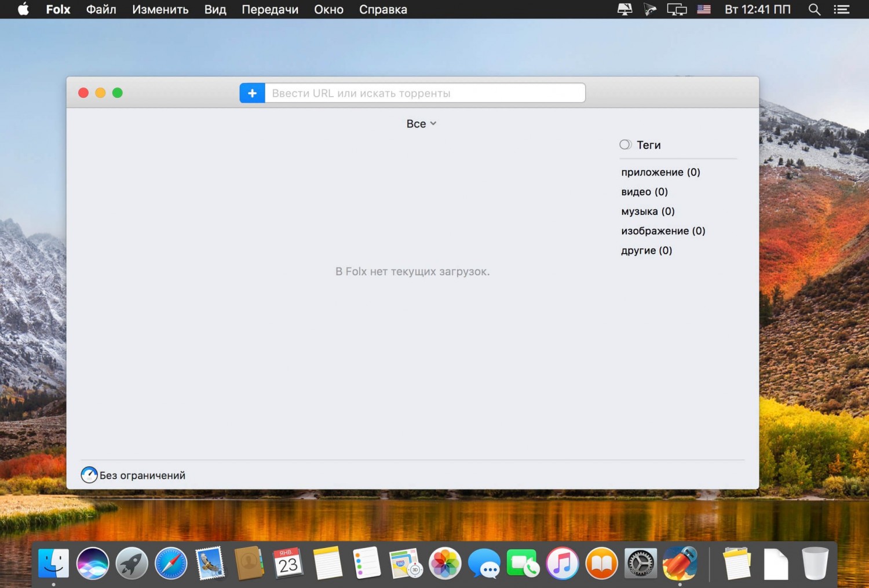Click the speed limit gauge icon
The image size is (869, 588).
[89, 475]
